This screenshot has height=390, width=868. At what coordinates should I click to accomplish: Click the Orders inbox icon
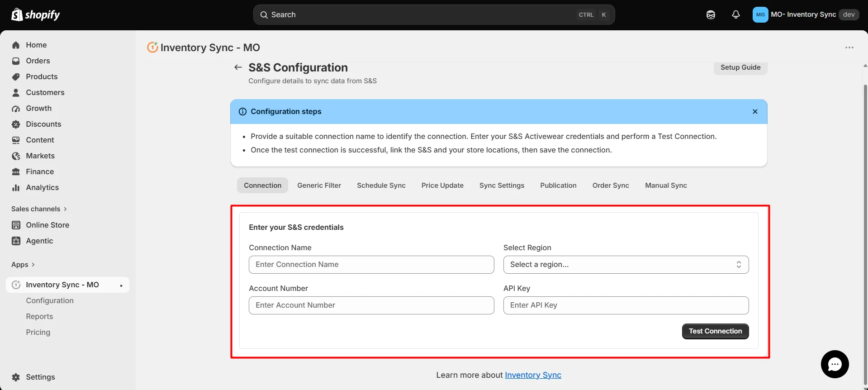(16, 61)
